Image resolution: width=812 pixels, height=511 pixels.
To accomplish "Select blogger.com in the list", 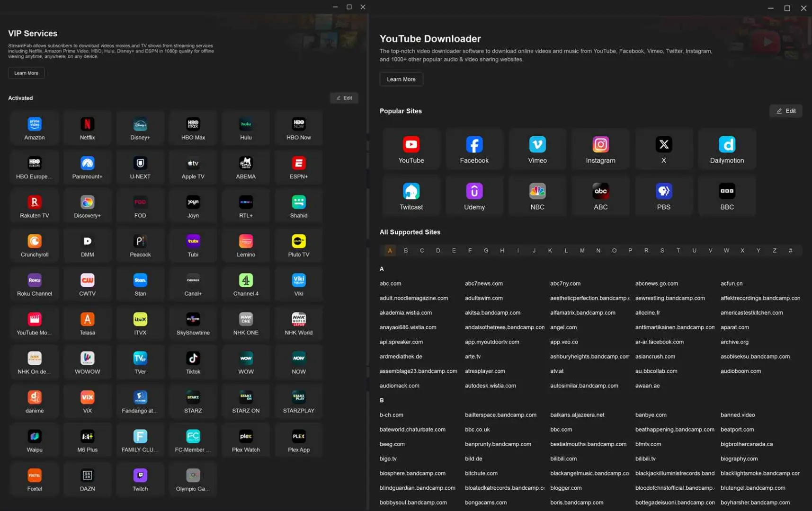I will tap(566, 488).
